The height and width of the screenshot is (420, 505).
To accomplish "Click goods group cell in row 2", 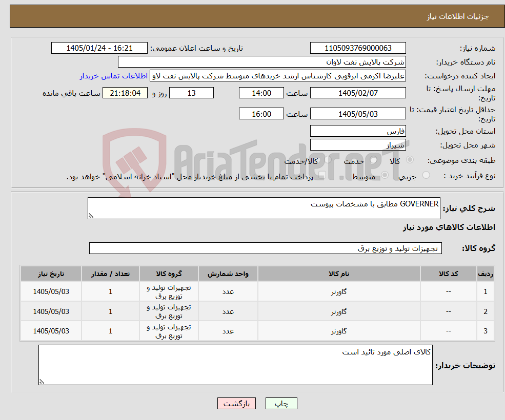I will point(169,311).
